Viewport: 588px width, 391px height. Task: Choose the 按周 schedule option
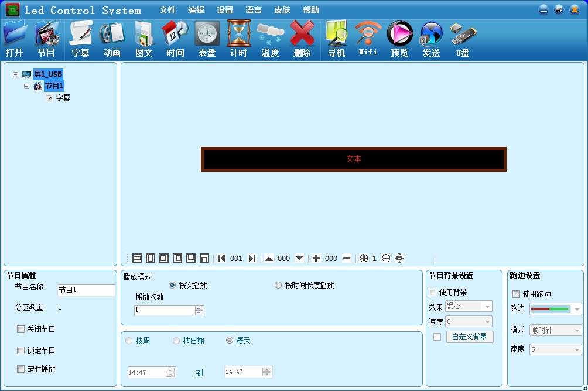click(x=129, y=341)
